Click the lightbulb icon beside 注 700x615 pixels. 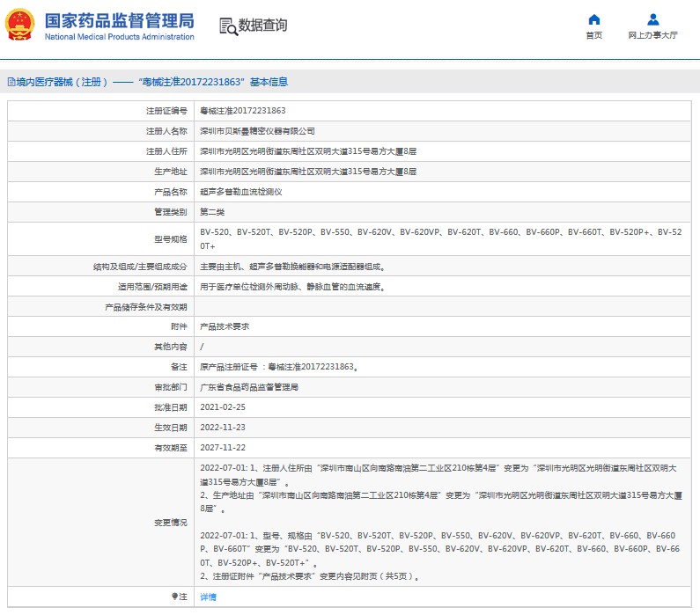[174, 597]
